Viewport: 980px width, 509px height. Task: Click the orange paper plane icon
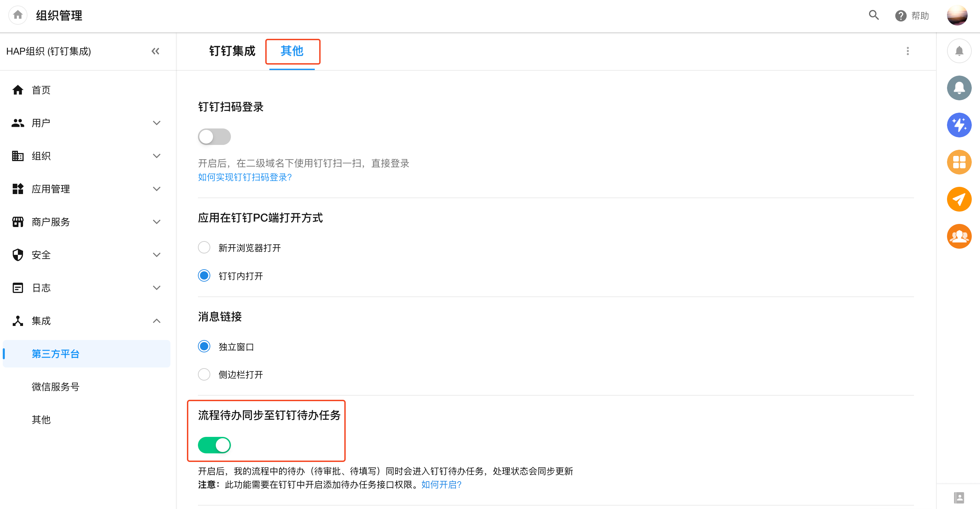point(959,199)
